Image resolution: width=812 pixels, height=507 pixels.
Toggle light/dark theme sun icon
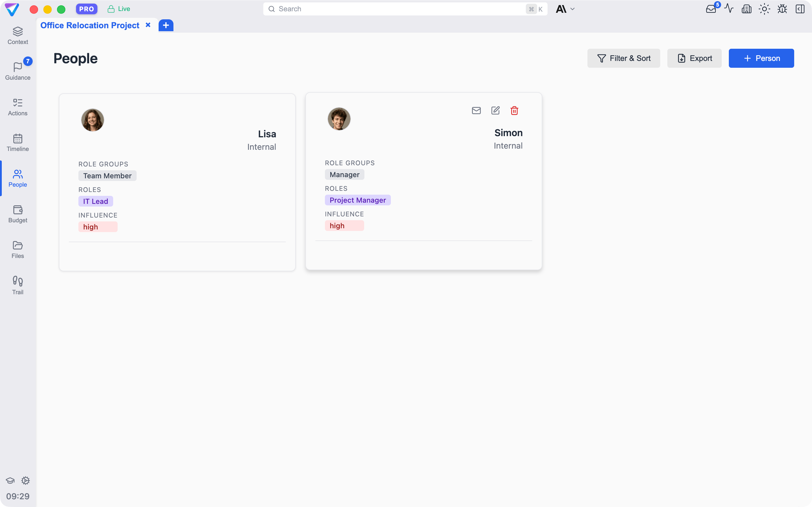click(x=764, y=9)
